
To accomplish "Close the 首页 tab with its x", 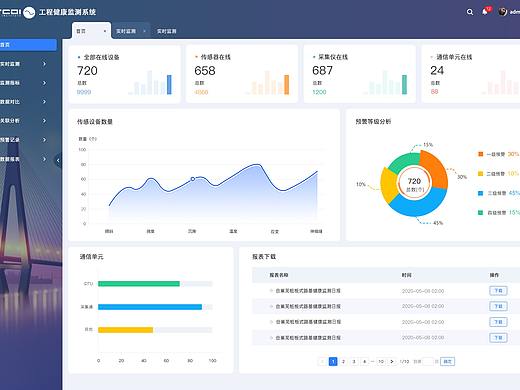I will pyautogui.click(x=105, y=31).
